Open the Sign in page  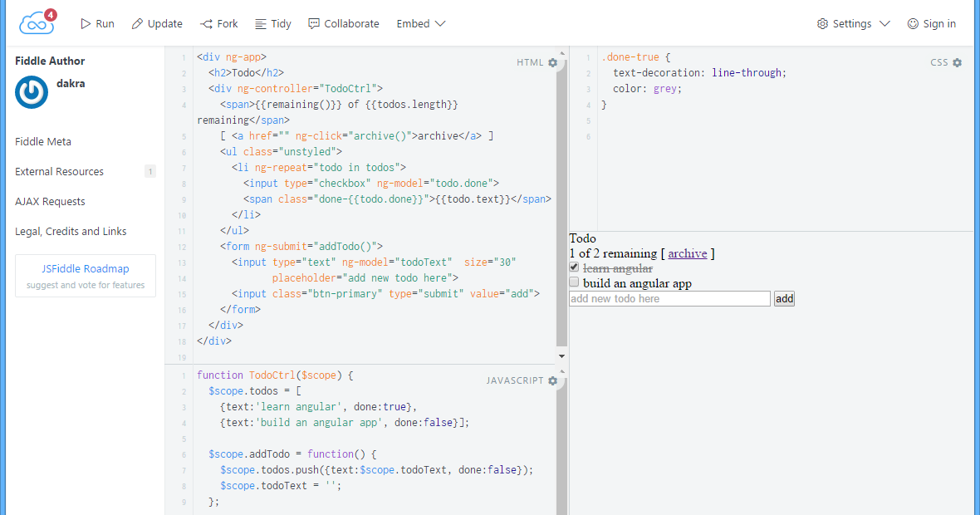tap(931, 23)
